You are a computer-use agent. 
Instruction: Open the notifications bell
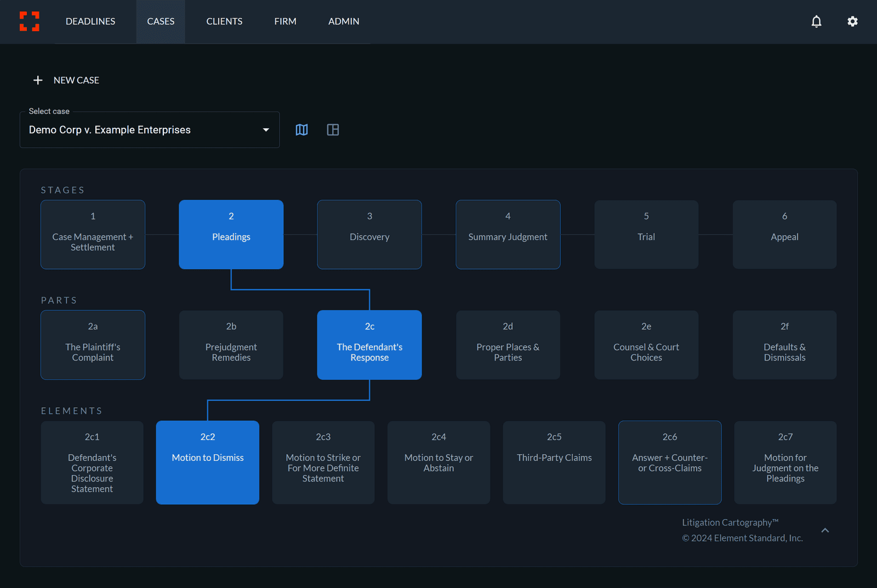tap(816, 21)
